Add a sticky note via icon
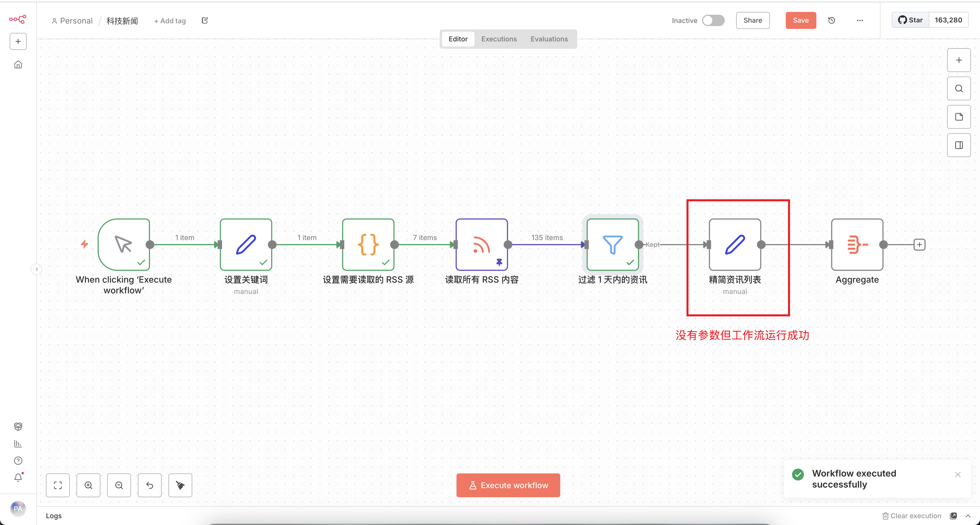The width and height of the screenshot is (980, 525). tap(959, 117)
